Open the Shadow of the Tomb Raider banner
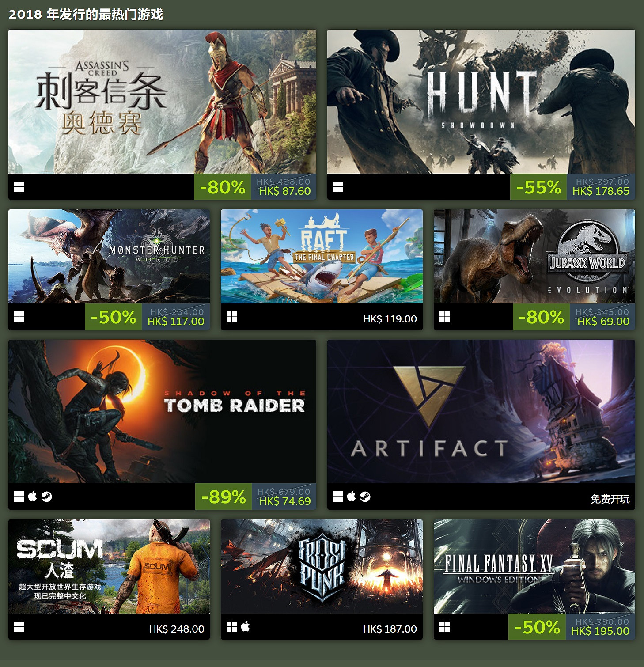Image resolution: width=644 pixels, height=667 pixels. point(162,411)
